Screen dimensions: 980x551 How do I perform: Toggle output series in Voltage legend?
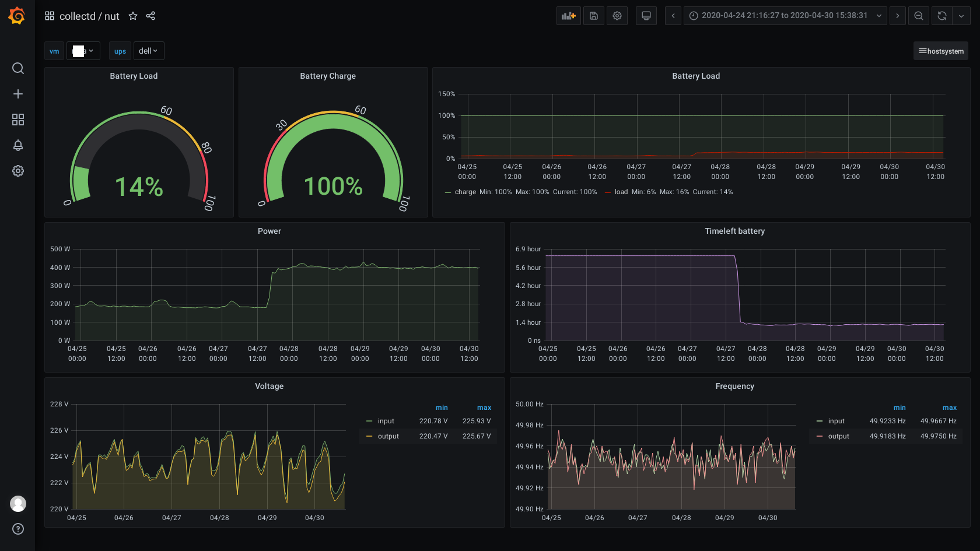point(388,436)
